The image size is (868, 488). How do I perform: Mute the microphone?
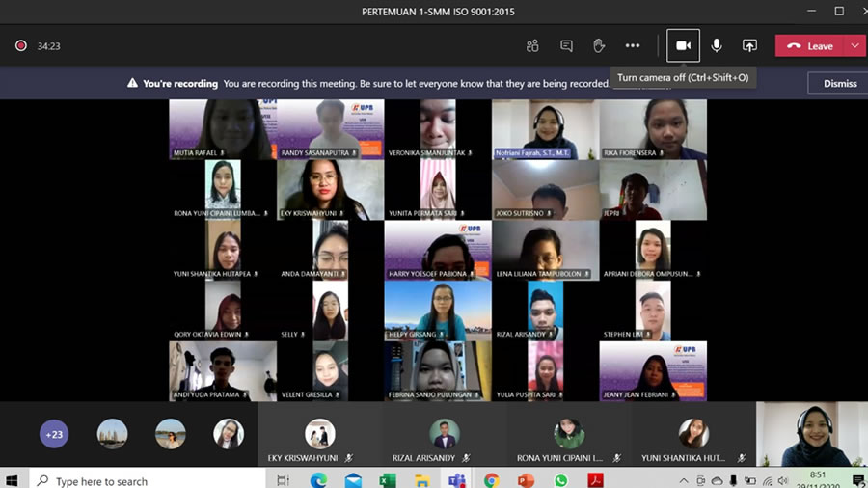(x=717, y=45)
